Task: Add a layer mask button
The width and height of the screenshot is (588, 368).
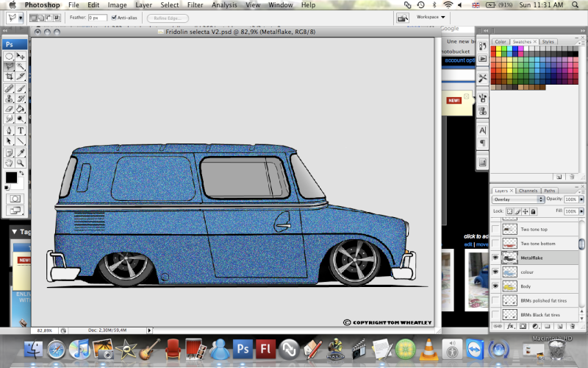Action: [x=523, y=326]
